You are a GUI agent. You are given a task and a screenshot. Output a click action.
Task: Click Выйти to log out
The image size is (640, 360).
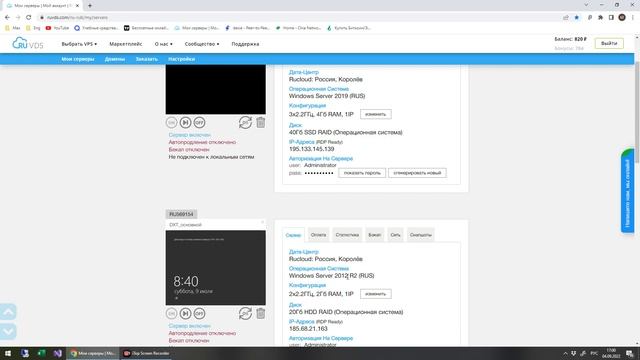click(x=609, y=43)
